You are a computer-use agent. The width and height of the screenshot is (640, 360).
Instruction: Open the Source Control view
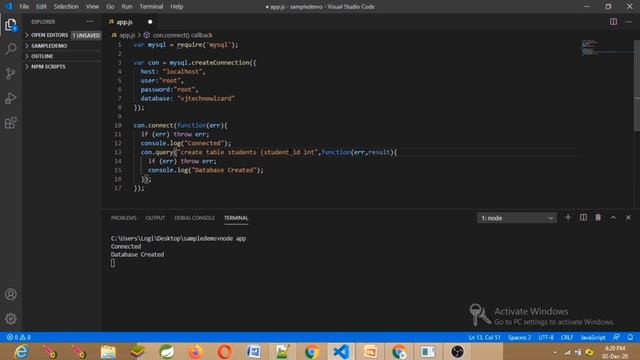tap(11, 73)
